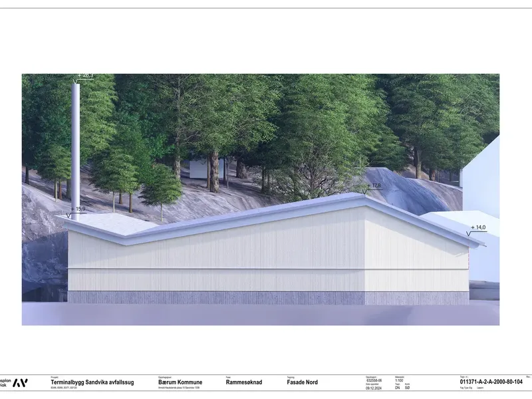Image resolution: width=532 pixels, height=399 pixels.
Task: Click the "Fasade Nord" drawing title
Action: [x=303, y=382]
